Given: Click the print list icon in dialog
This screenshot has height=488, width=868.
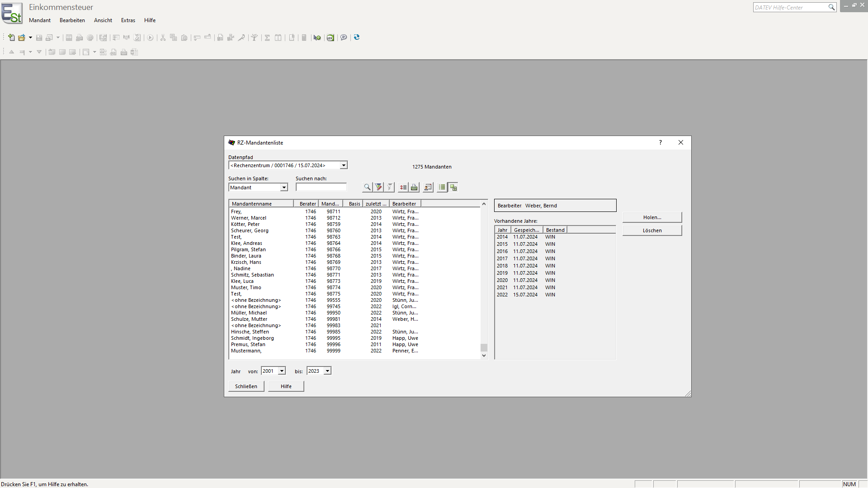Looking at the screenshot, I should 414,187.
